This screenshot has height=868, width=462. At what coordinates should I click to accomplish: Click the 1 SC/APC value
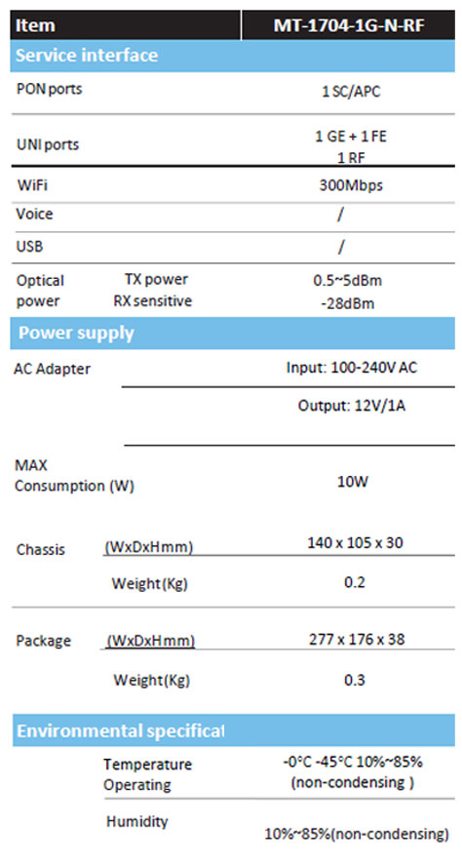tap(351, 92)
